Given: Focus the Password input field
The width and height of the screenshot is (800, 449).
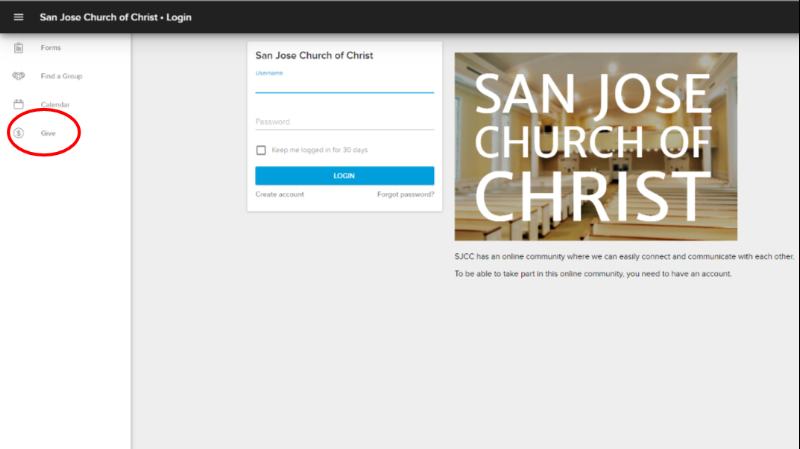Looking at the screenshot, I should pyautogui.click(x=344, y=122).
